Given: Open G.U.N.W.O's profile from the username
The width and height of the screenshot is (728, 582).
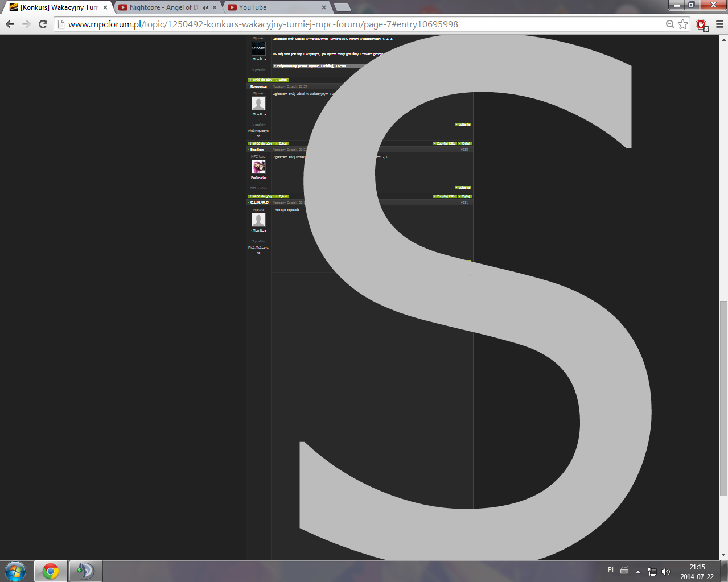Looking at the screenshot, I should pos(259,203).
